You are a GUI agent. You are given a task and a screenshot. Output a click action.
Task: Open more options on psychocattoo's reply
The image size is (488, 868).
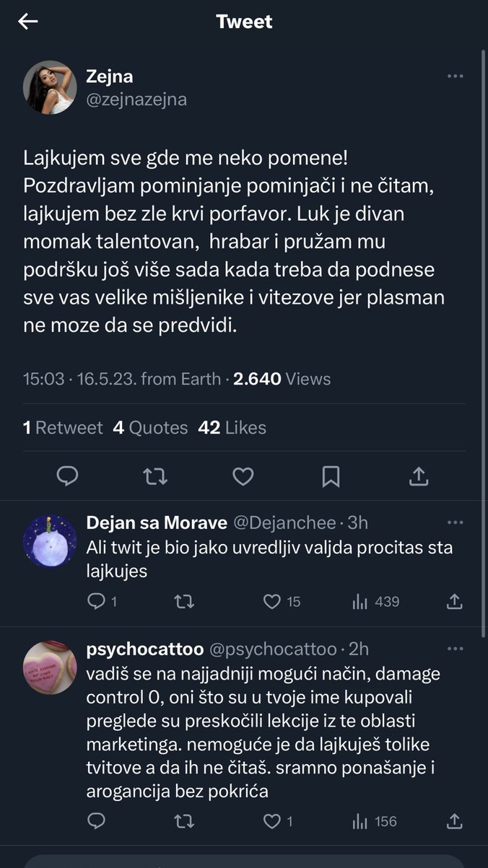click(455, 649)
